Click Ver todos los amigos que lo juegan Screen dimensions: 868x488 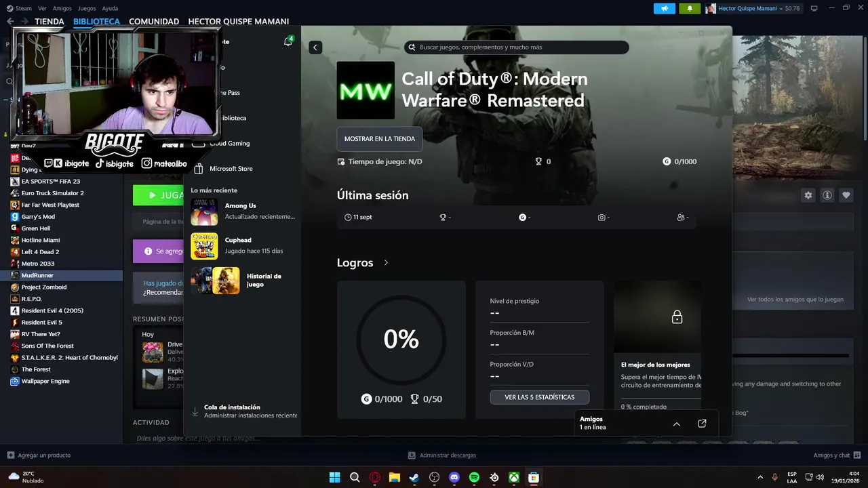pyautogui.click(x=795, y=300)
